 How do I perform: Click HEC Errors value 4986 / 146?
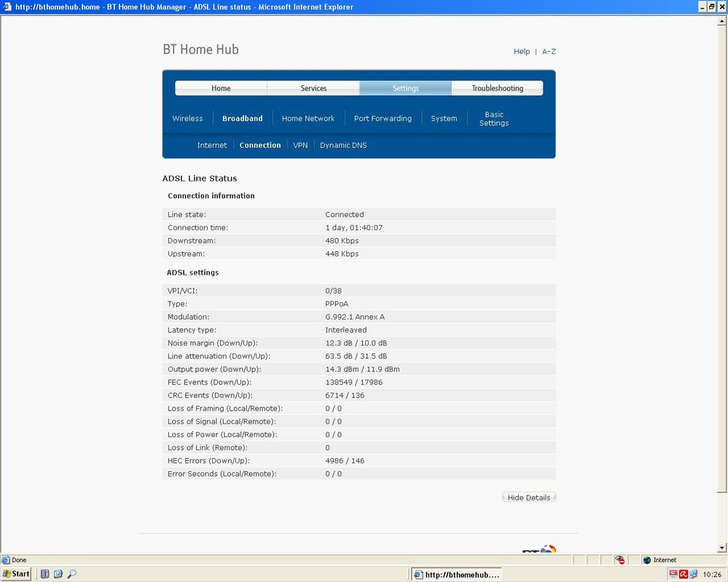345,460
